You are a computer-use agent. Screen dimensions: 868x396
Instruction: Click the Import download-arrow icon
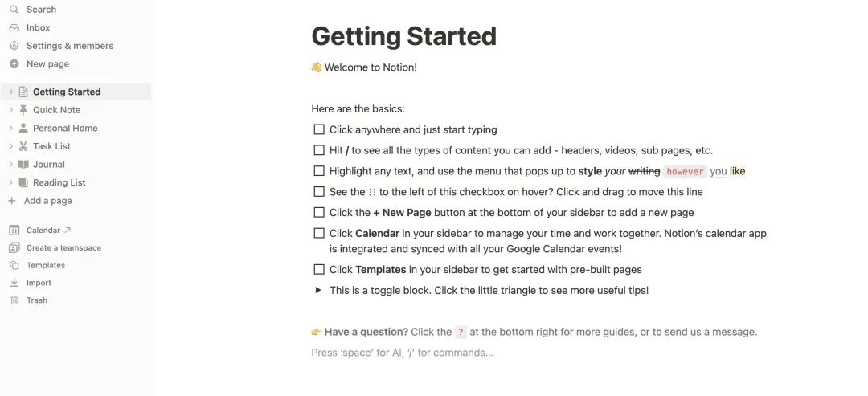pyautogui.click(x=14, y=283)
